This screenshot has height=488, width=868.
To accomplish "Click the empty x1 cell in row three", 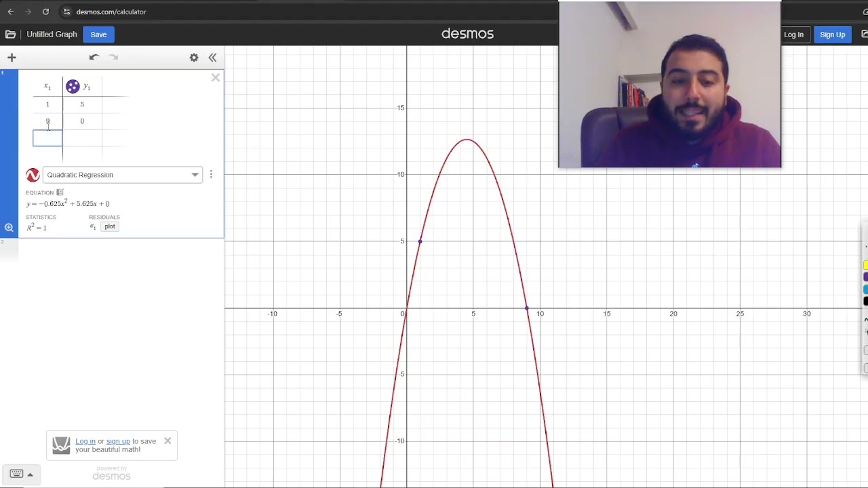I will 47,138.
